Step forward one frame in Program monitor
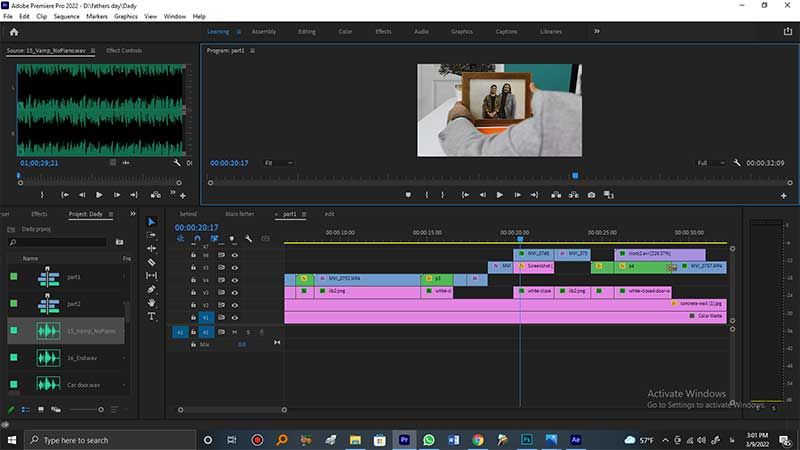The height and width of the screenshot is (450, 800). click(x=517, y=195)
